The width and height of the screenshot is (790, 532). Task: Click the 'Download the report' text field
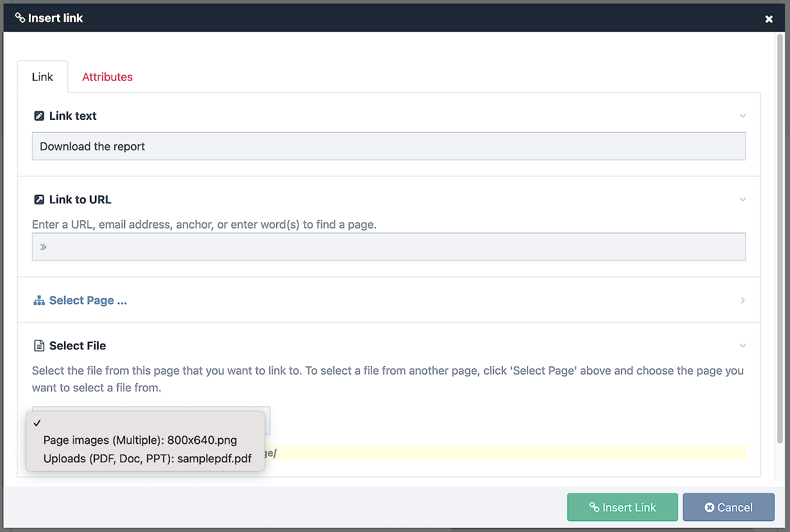point(389,146)
